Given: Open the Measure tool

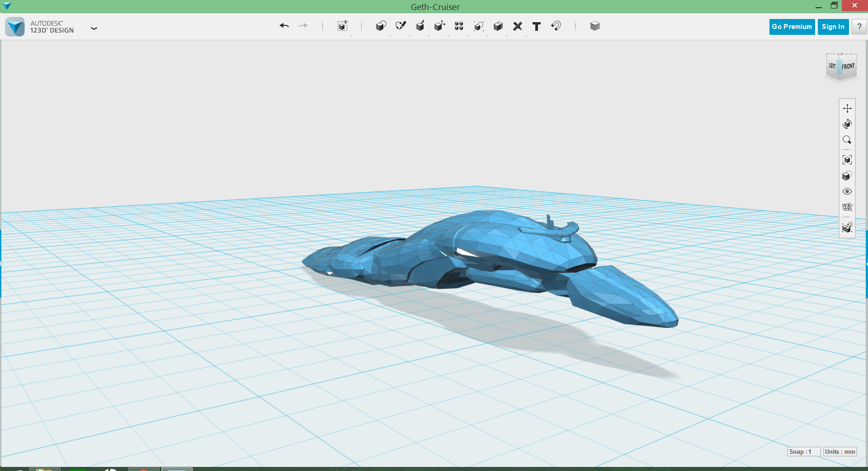Looking at the screenshot, I should click(517, 26).
